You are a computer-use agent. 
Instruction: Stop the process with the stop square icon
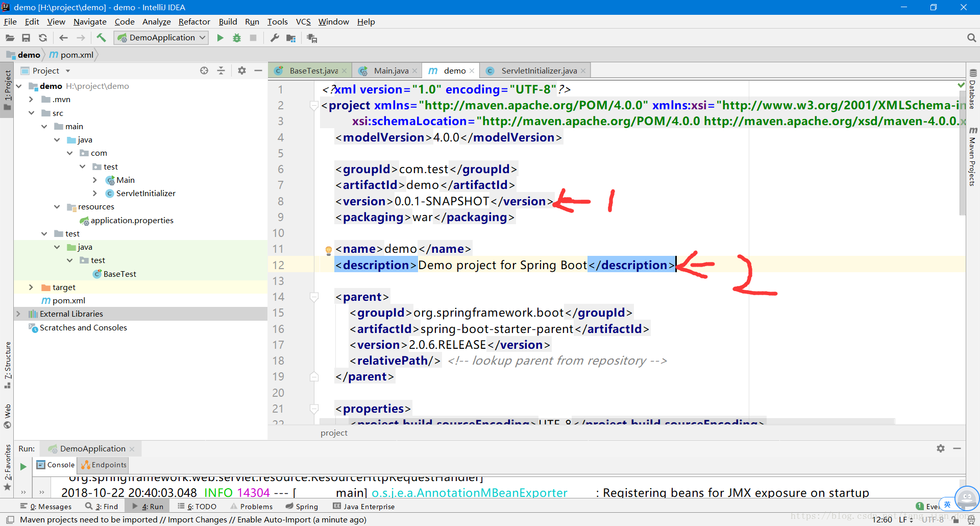coord(253,38)
